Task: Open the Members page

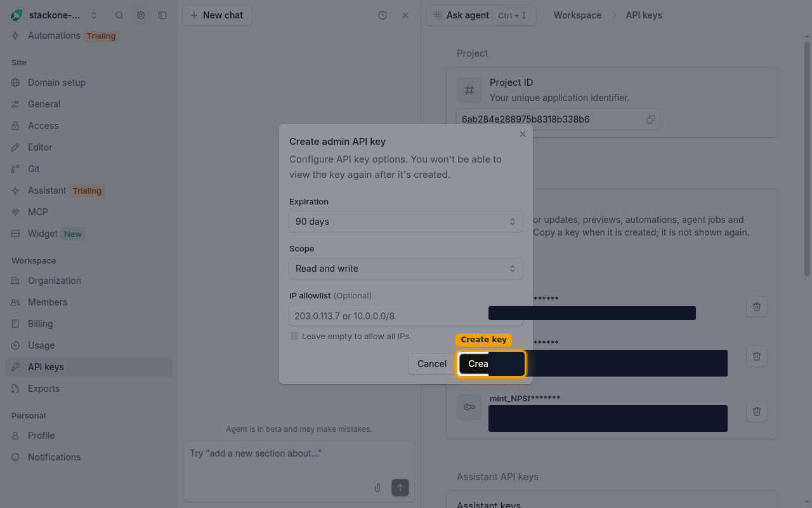Action: coord(89,302)
